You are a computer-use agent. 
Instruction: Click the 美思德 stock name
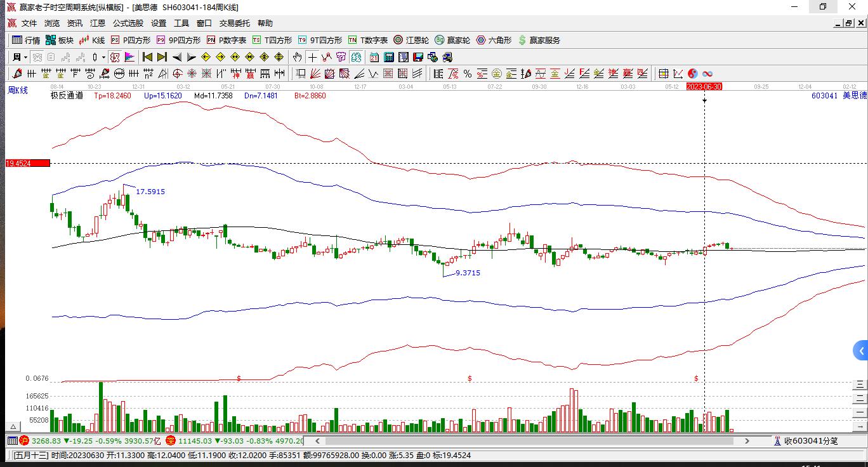point(854,96)
